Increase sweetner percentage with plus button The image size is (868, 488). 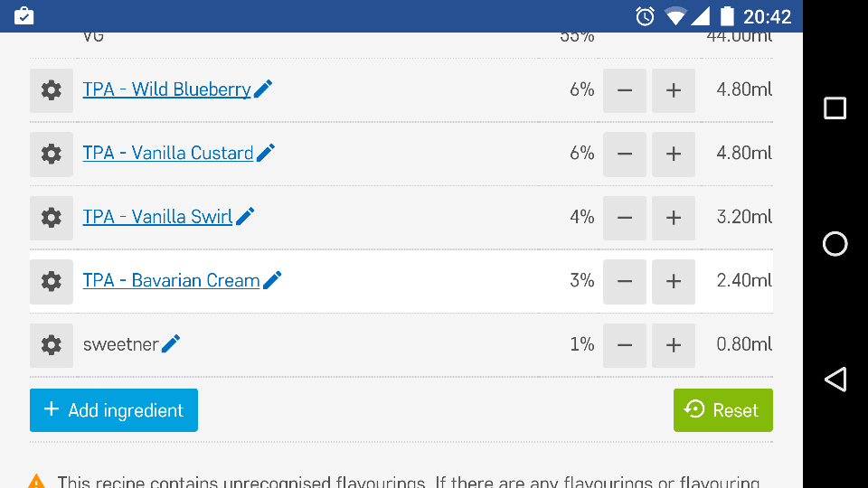tap(674, 345)
